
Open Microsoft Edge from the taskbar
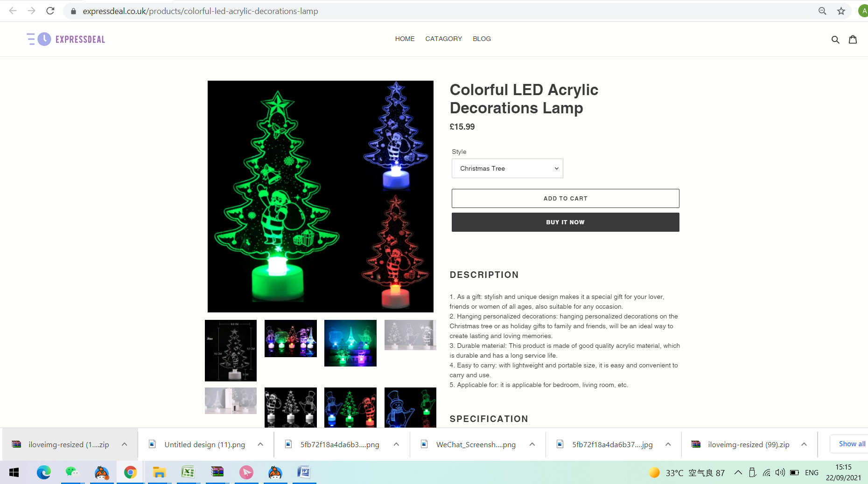click(x=44, y=472)
